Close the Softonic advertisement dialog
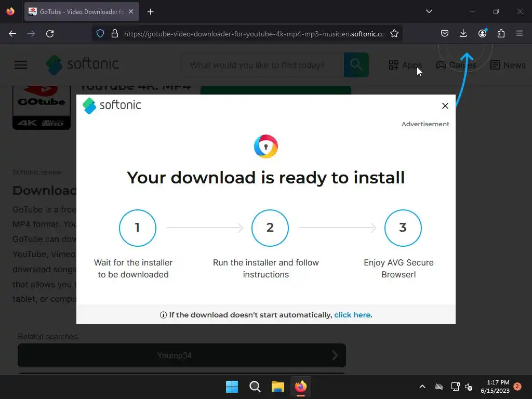The width and height of the screenshot is (532, 399). pos(445,106)
